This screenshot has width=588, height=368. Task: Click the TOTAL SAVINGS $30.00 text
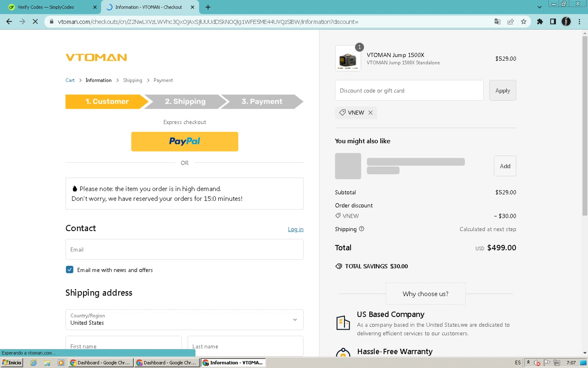pos(376,266)
